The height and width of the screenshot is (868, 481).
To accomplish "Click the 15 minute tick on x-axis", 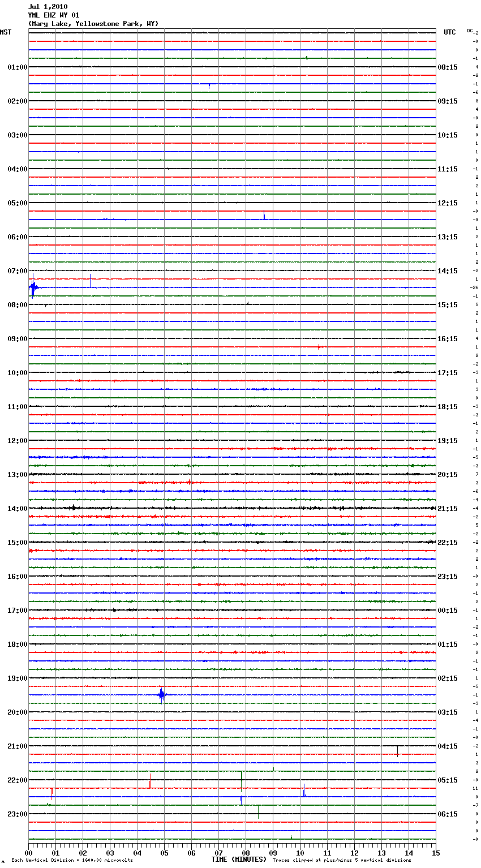I will tap(436, 853).
